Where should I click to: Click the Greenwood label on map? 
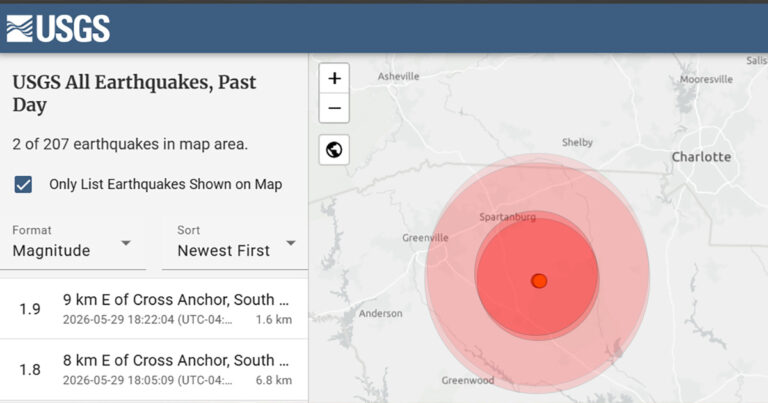(467, 380)
